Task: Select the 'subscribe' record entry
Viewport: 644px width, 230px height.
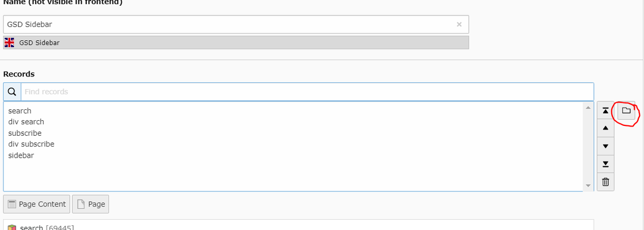Action: click(x=25, y=133)
